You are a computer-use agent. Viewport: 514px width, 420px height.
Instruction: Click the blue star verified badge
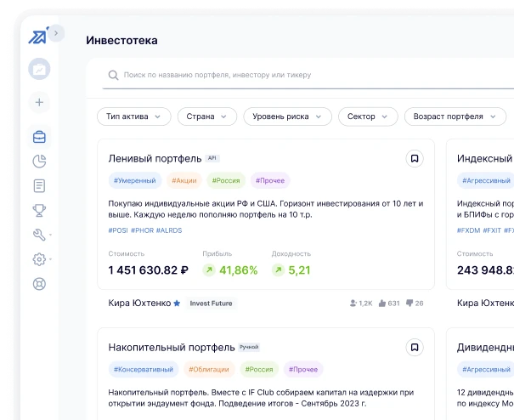click(177, 304)
